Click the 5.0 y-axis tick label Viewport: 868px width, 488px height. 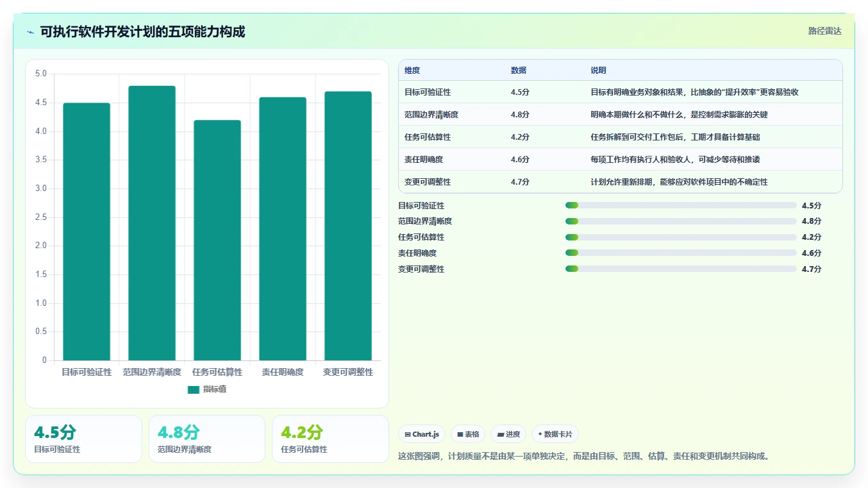(x=41, y=74)
